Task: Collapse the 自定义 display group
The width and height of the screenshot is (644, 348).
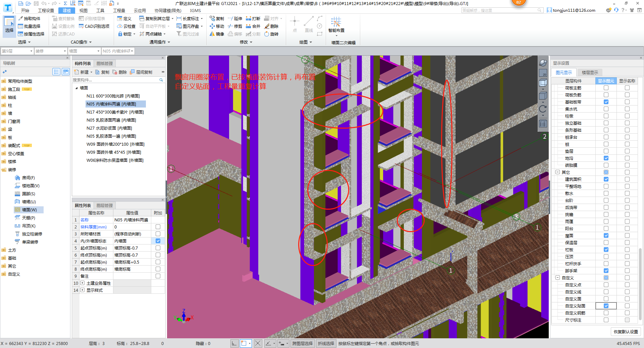Action: [557, 278]
